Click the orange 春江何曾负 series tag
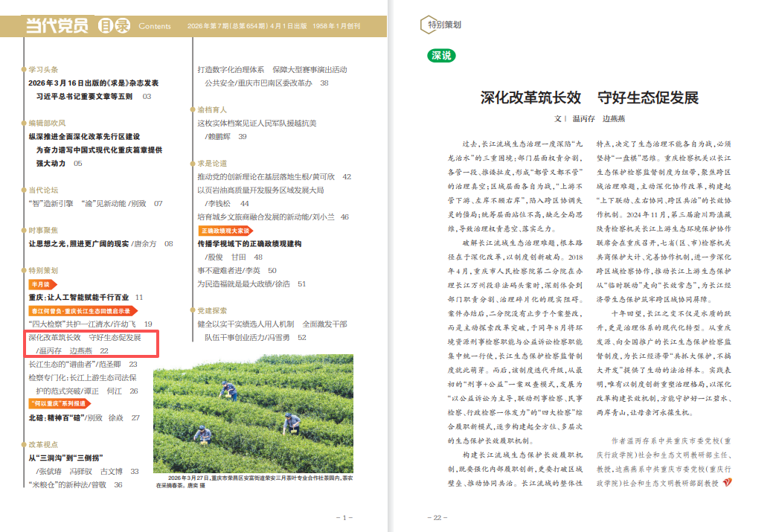The image size is (776, 532). click(x=80, y=311)
